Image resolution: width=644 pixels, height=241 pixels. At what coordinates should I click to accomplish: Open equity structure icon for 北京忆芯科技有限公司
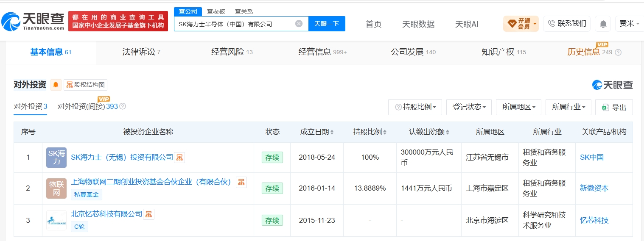148,214
